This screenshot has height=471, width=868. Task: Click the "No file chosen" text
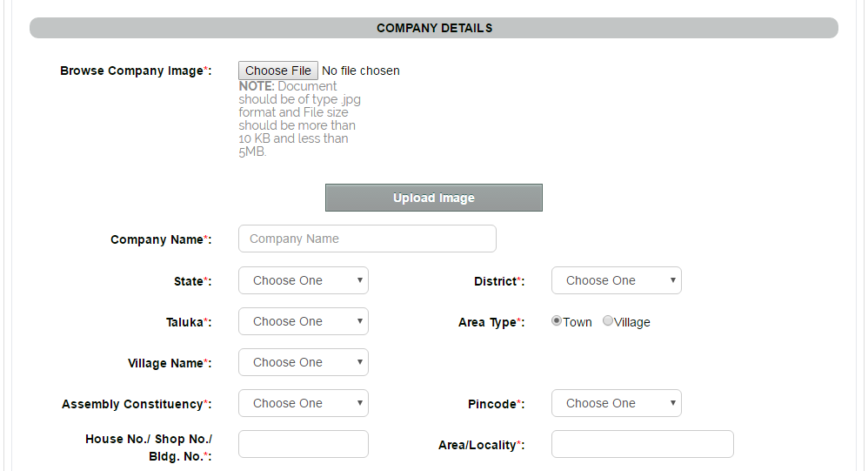[x=361, y=71]
